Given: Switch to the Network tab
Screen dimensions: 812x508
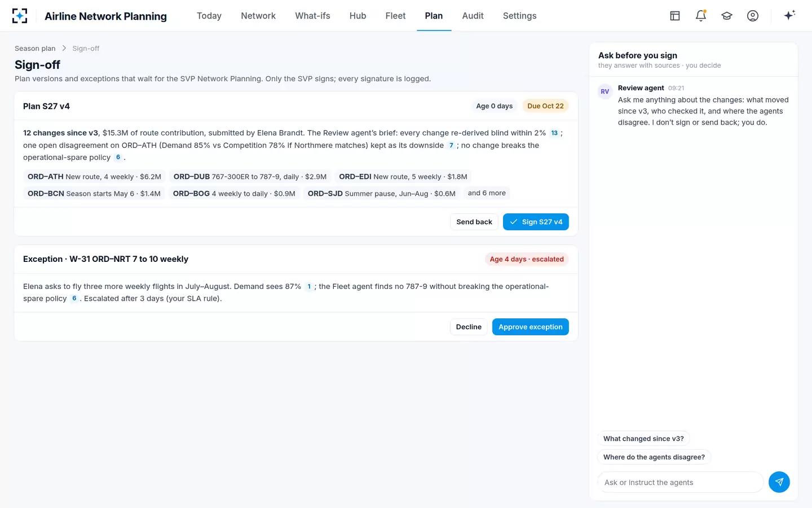Looking at the screenshot, I should point(258,16).
